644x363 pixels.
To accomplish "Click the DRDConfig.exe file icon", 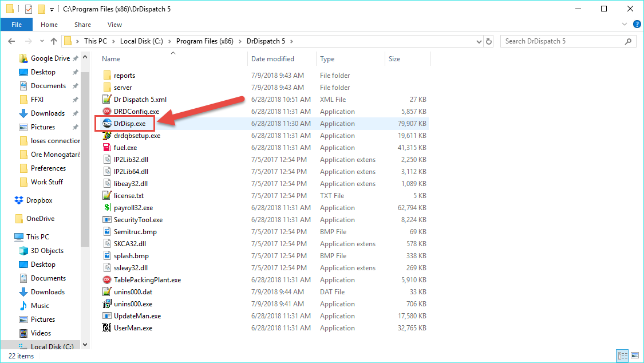I will (107, 111).
